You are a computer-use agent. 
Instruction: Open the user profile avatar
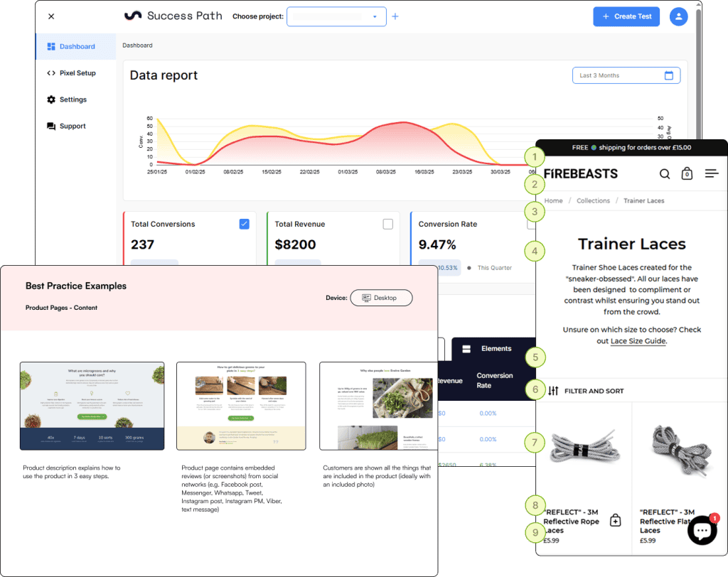[678, 16]
